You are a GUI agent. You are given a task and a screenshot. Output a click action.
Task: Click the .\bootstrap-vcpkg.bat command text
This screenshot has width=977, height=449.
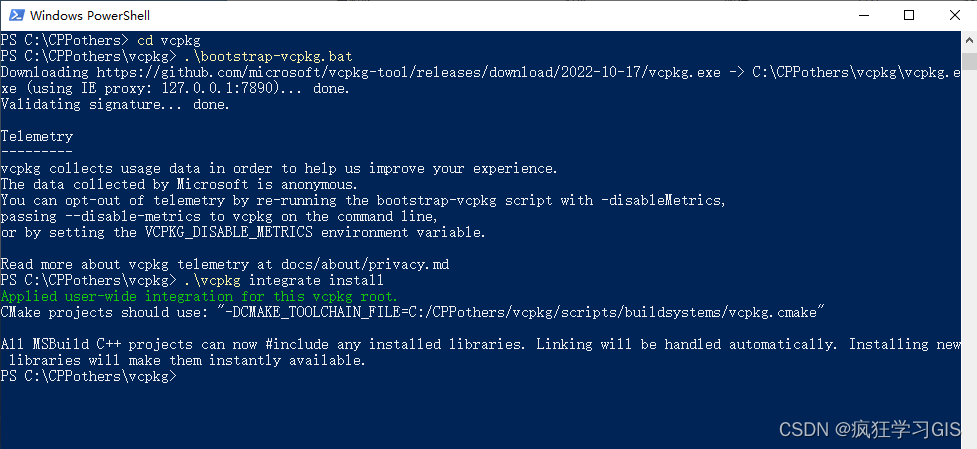268,56
